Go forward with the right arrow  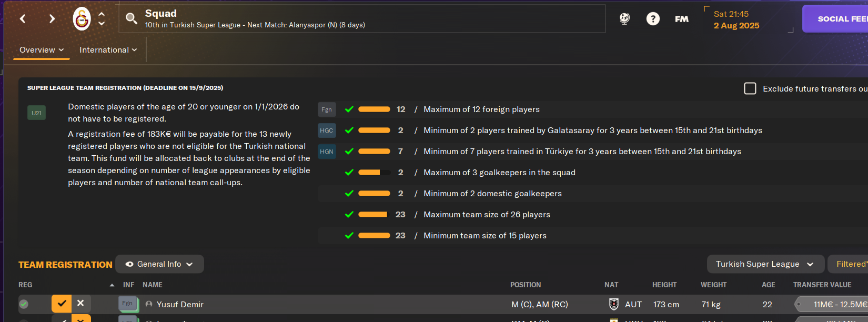[x=52, y=19]
